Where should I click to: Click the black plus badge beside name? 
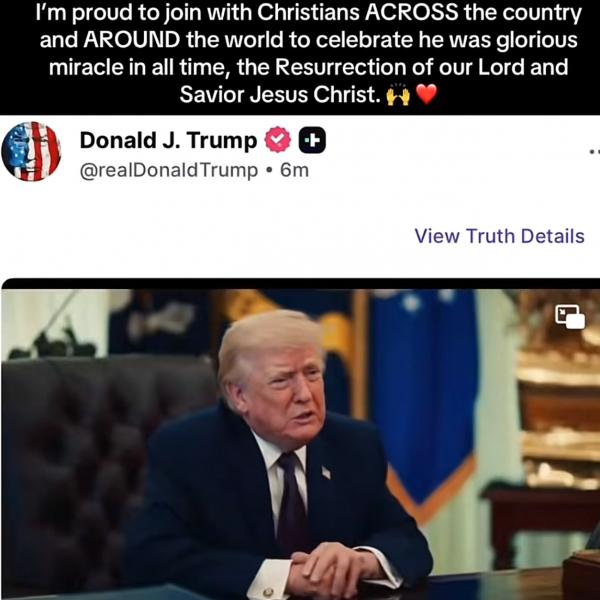312,140
